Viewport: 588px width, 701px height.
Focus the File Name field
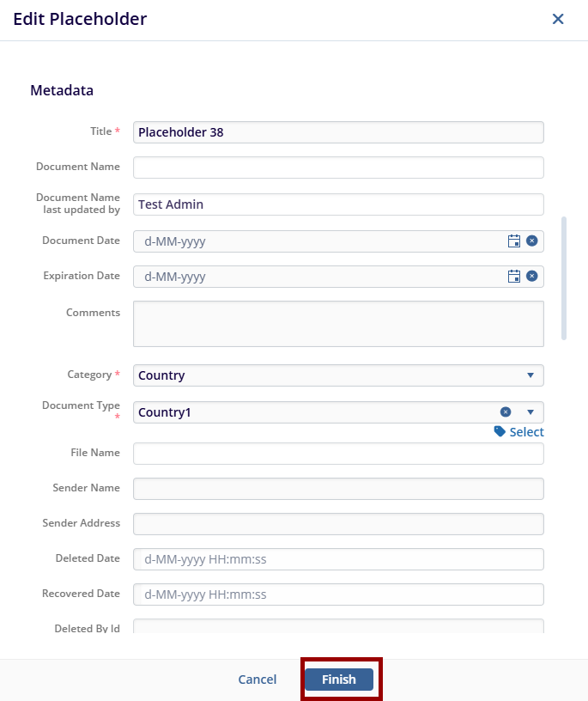coord(338,454)
